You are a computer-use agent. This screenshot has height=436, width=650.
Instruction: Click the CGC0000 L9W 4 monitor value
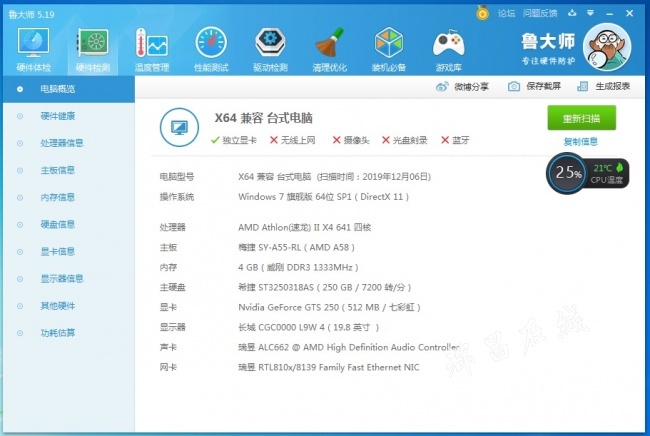pyautogui.click(x=308, y=327)
